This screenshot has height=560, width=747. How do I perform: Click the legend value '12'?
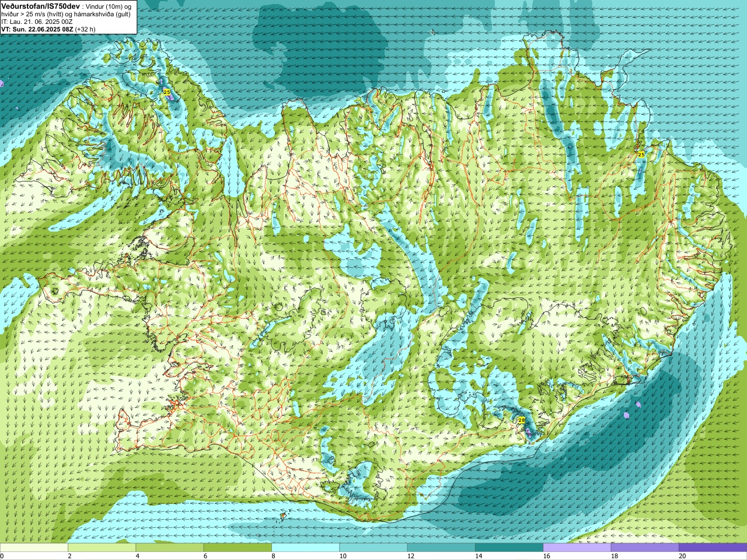tap(411, 556)
